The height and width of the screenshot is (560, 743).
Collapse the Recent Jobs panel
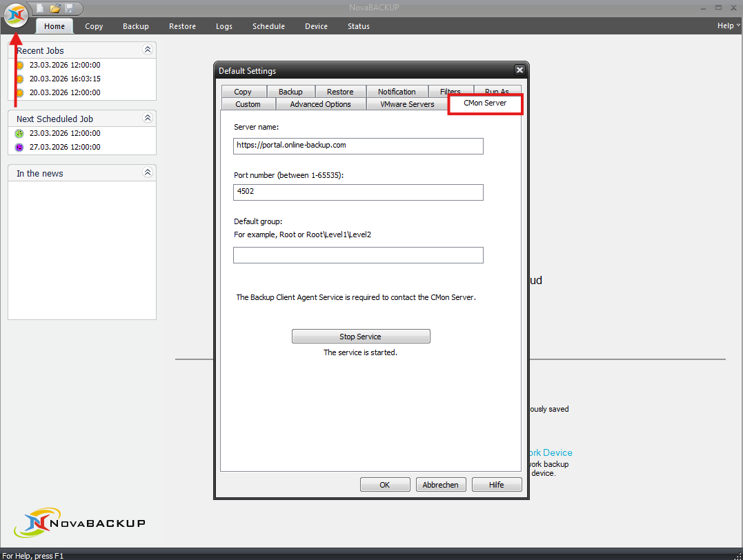(147, 50)
